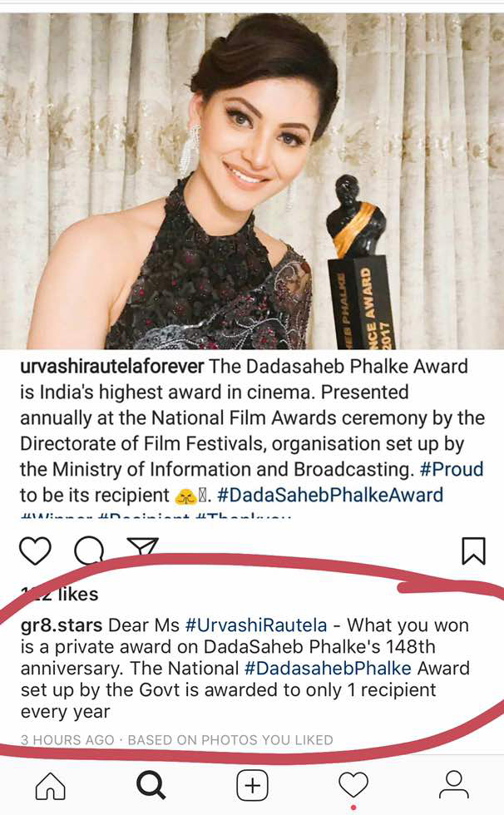Open Activity heart tab in bottom bar
Image resolution: width=504 pixels, height=815 pixels.
(x=353, y=784)
